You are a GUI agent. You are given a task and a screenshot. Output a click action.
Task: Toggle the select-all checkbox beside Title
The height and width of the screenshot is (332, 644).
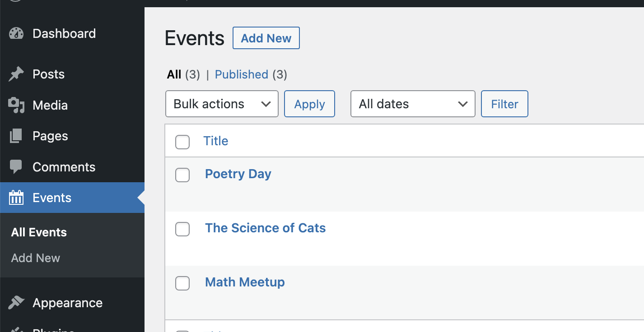point(182,142)
